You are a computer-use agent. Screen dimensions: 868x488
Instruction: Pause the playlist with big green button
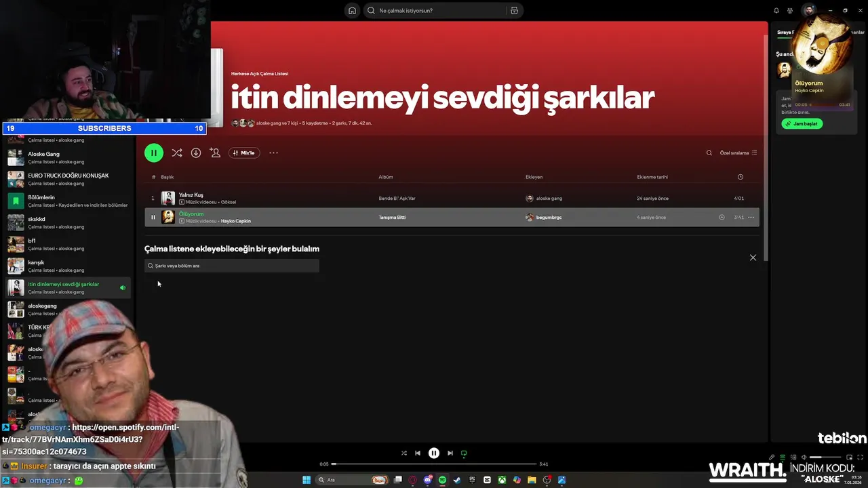[x=154, y=152]
